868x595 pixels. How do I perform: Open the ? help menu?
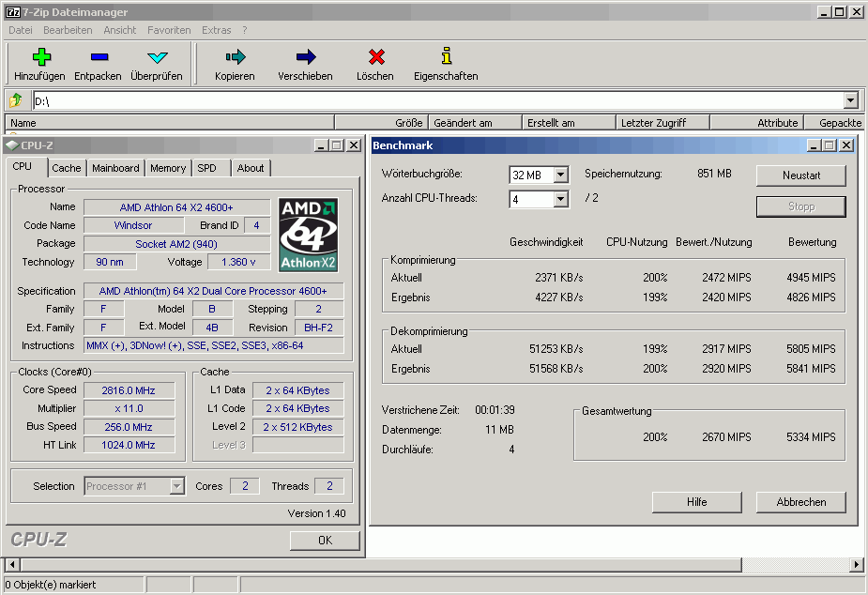click(245, 30)
